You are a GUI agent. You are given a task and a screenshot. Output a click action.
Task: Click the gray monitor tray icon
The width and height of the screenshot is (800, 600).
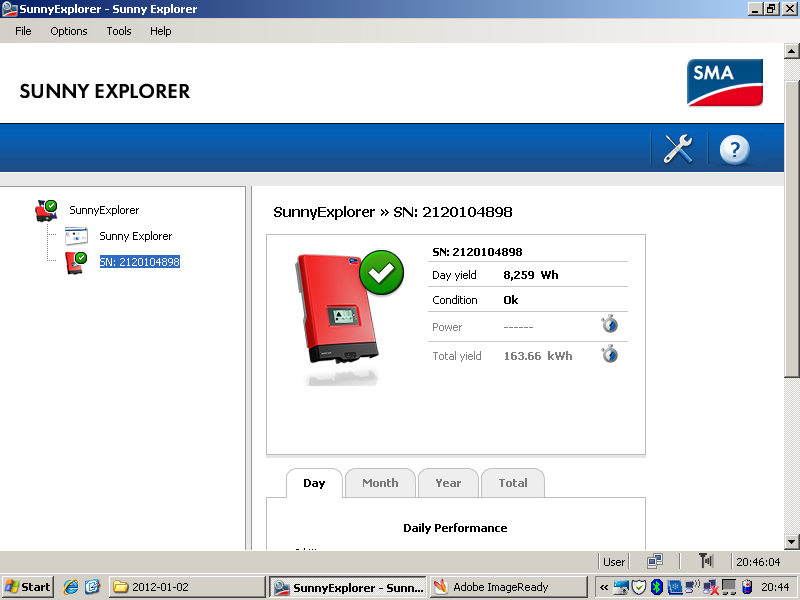729,587
